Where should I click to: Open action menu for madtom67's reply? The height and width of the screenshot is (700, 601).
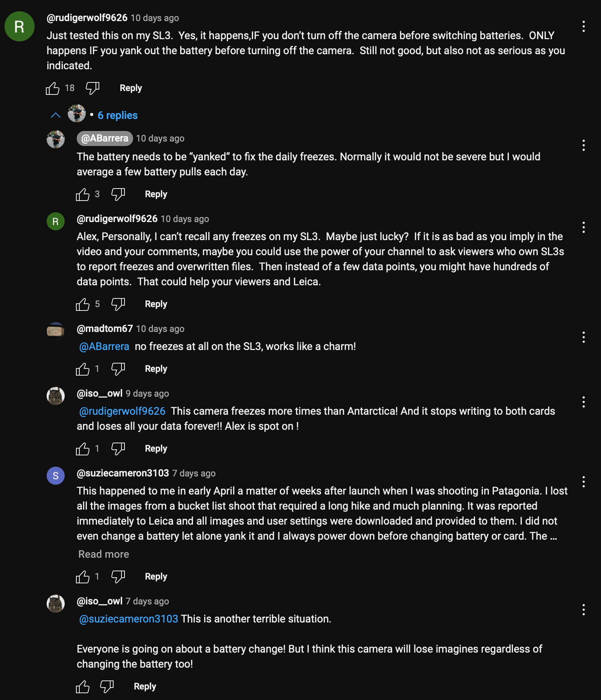(x=583, y=337)
